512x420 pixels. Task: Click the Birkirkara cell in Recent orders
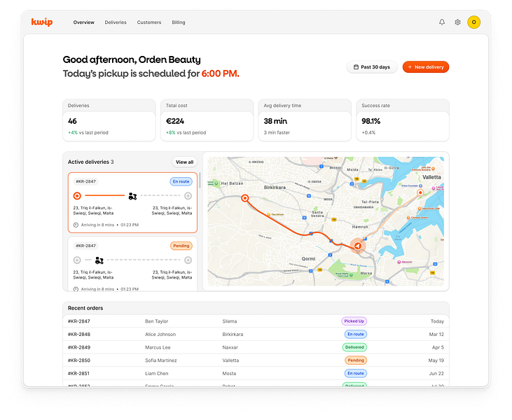(x=233, y=335)
